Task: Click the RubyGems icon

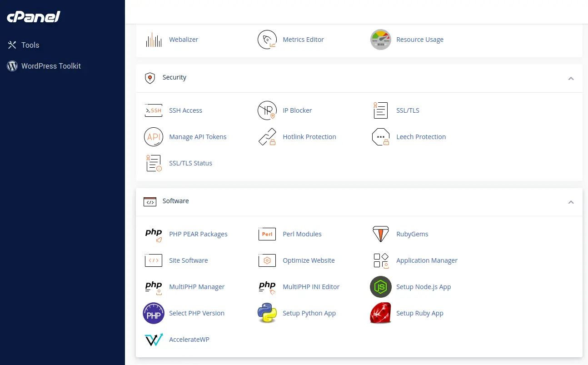Action: 381,234
